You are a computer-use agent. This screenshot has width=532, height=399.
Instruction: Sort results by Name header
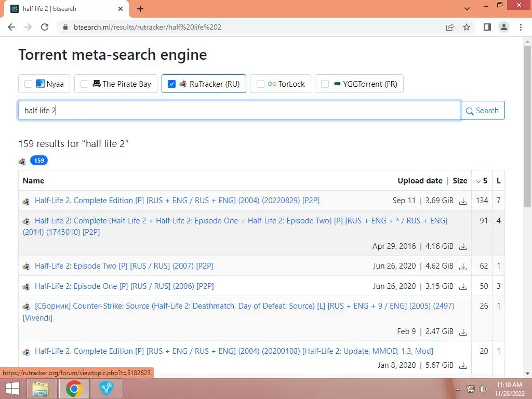tap(34, 181)
